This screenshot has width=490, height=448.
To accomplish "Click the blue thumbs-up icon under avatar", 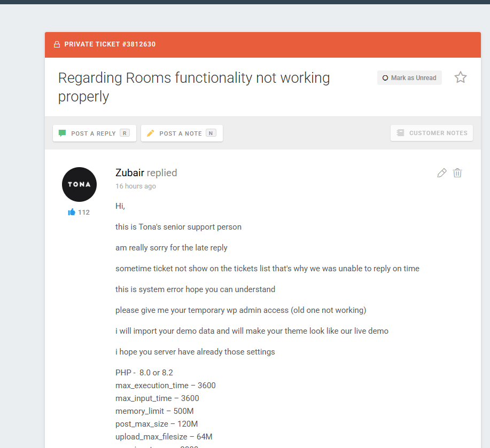I will pyautogui.click(x=72, y=213).
